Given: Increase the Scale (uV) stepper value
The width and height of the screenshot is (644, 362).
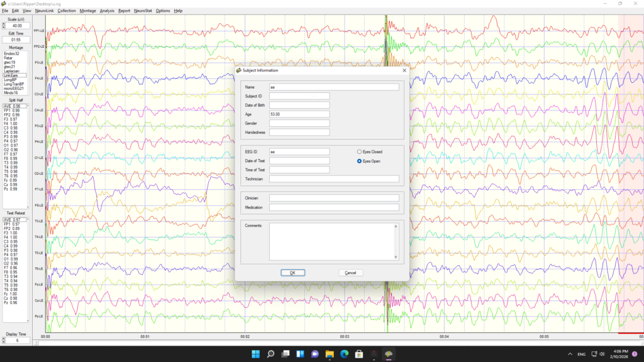Looking at the screenshot, I should pos(4,24).
